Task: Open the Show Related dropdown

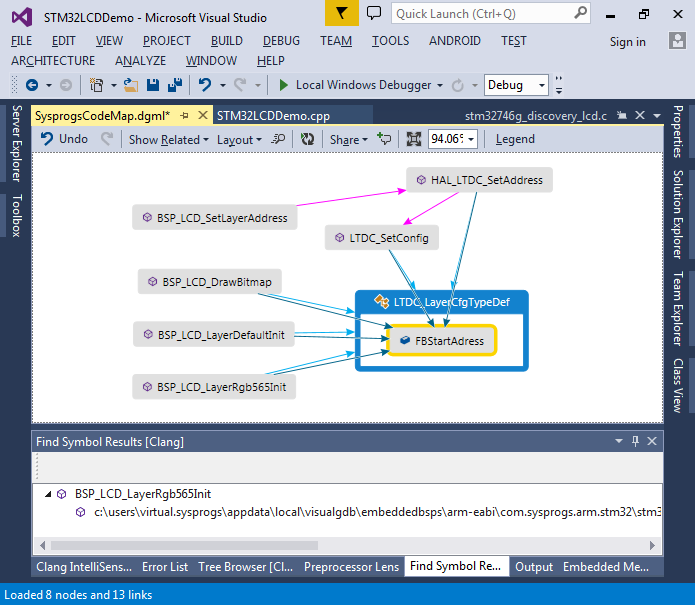Action: 168,140
